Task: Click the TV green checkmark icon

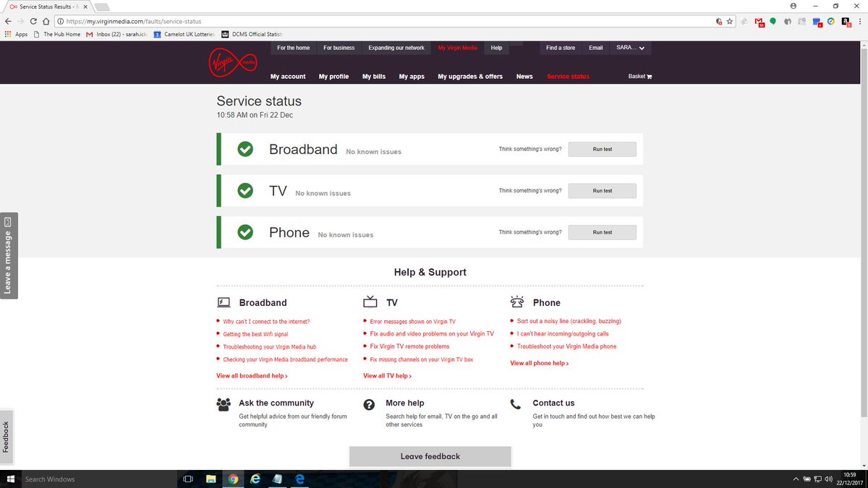Action: click(245, 190)
